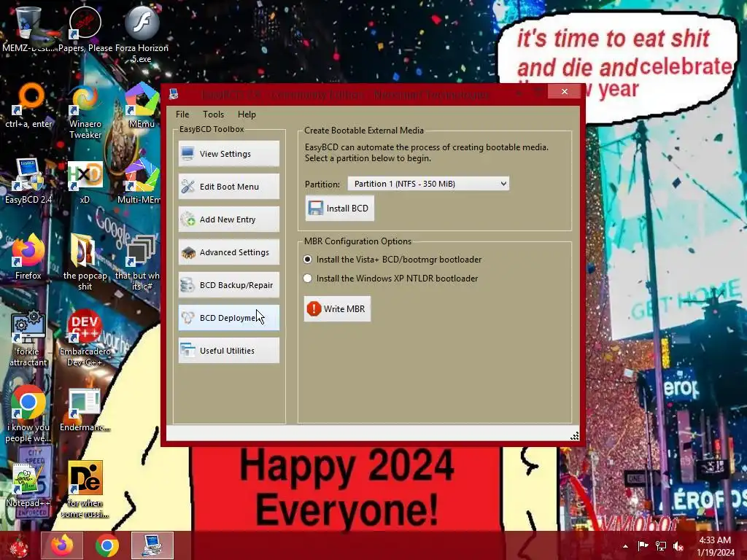The width and height of the screenshot is (747, 560).
Task: Click Firefox in the taskbar
Action: pos(62,545)
